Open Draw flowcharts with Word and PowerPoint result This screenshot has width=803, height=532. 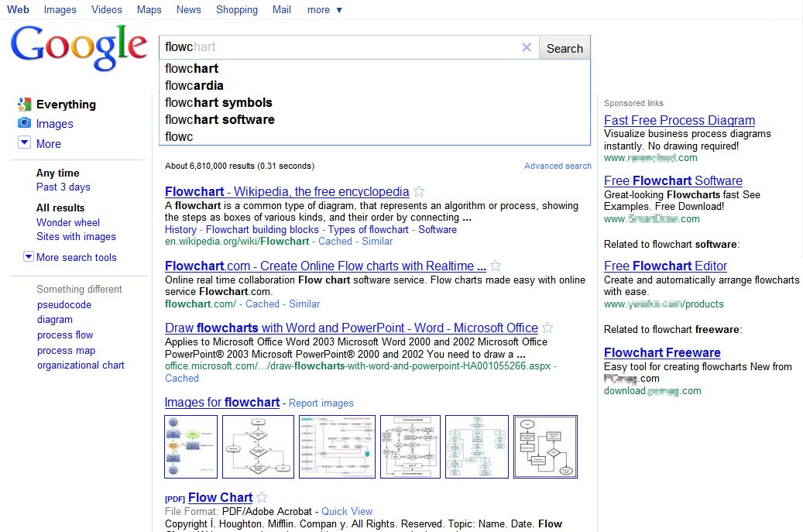[x=352, y=328]
